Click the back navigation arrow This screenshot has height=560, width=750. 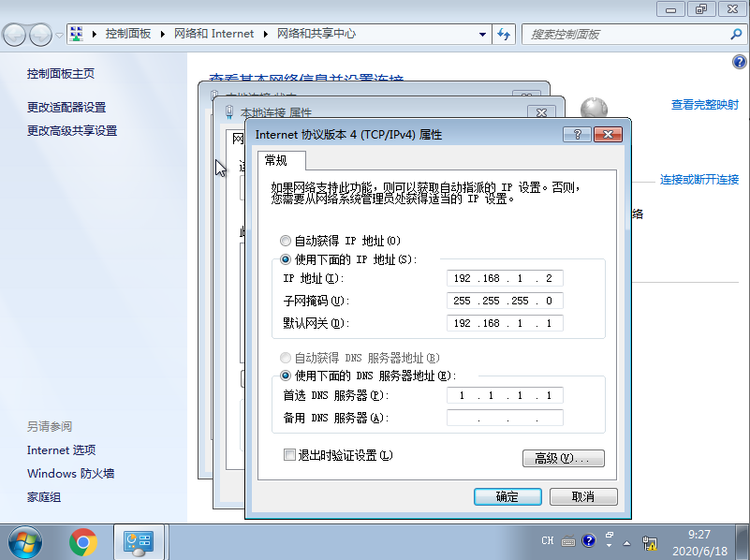(13, 34)
